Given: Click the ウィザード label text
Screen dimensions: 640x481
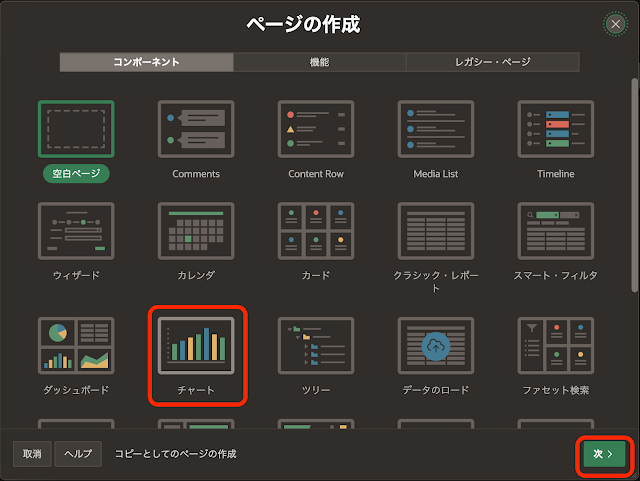Looking at the screenshot, I should 76,275.
